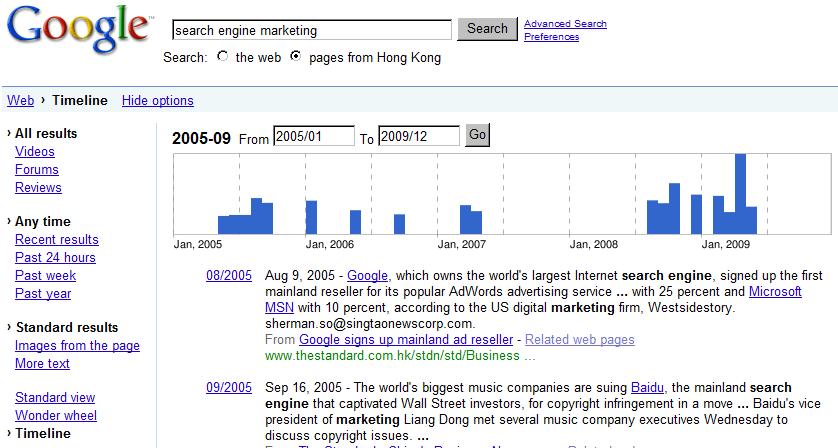
Task: Click the Search button
Action: (487, 29)
